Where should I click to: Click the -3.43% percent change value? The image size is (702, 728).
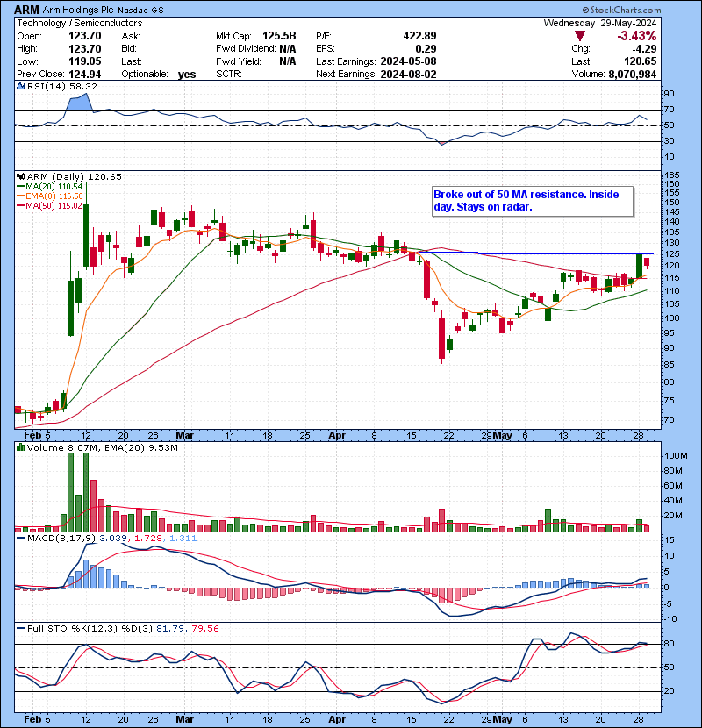[636, 36]
